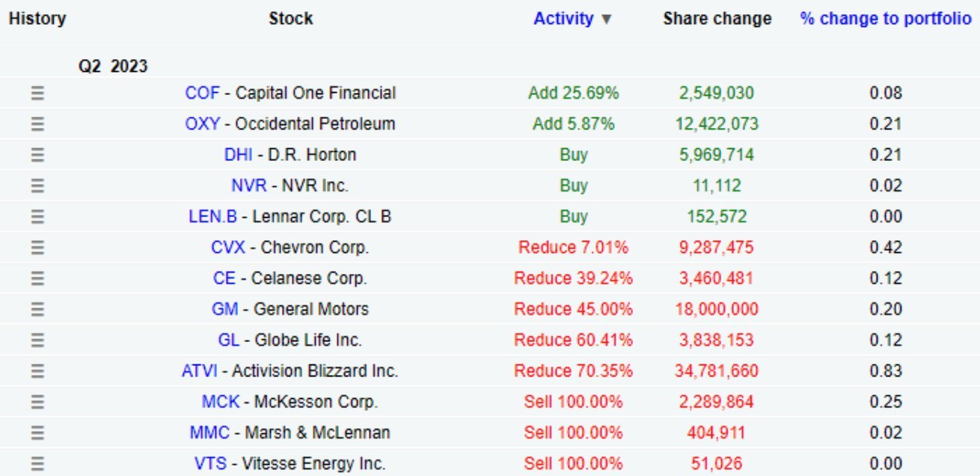This screenshot has width=980, height=476.
Task: Click Activision Blizzard row history icon
Action: tap(37, 371)
